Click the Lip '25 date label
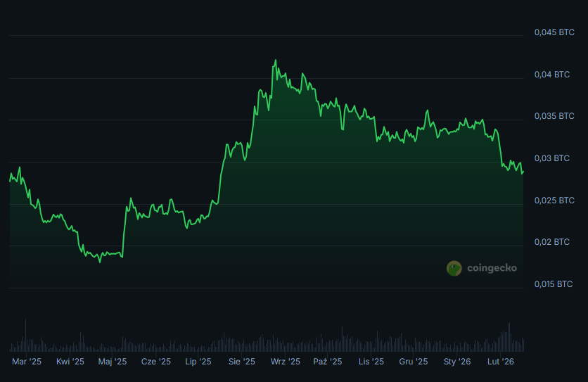 pyautogui.click(x=198, y=362)
